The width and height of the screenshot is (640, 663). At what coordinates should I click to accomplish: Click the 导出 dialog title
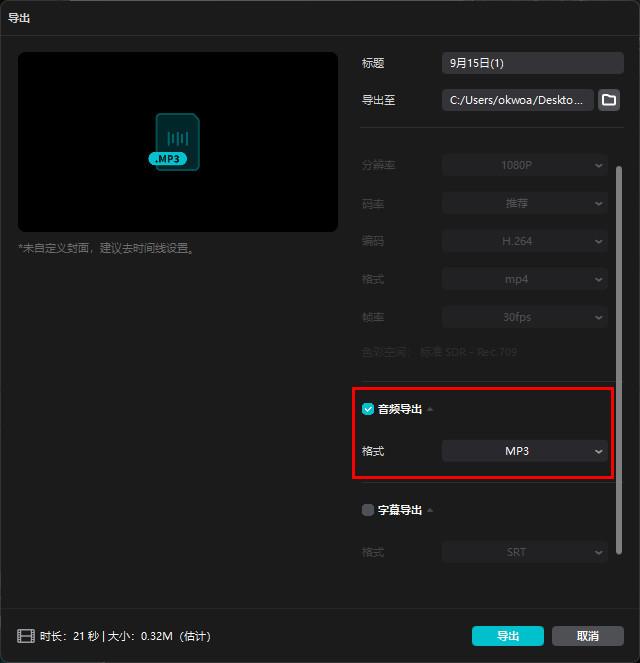point(19,18)
